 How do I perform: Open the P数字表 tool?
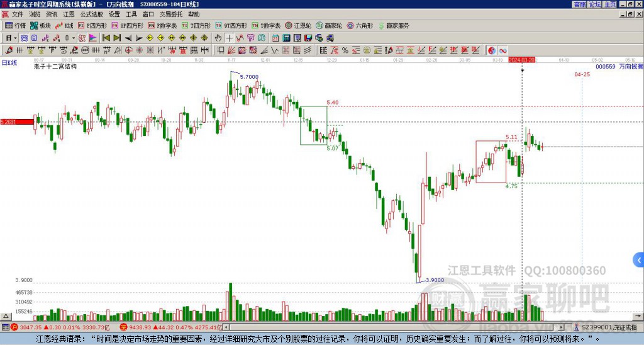[x=162, y=25]
